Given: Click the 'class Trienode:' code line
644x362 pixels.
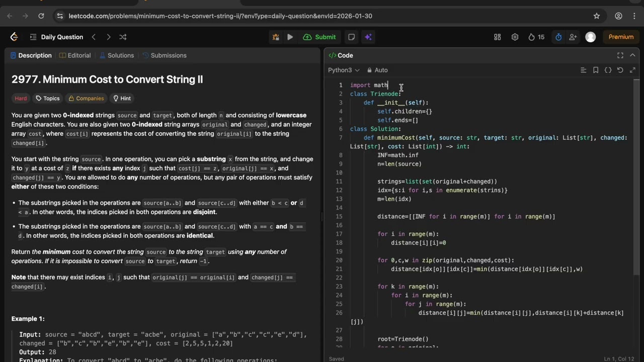Looking at the screenshot, I should [x=376, y=94].
